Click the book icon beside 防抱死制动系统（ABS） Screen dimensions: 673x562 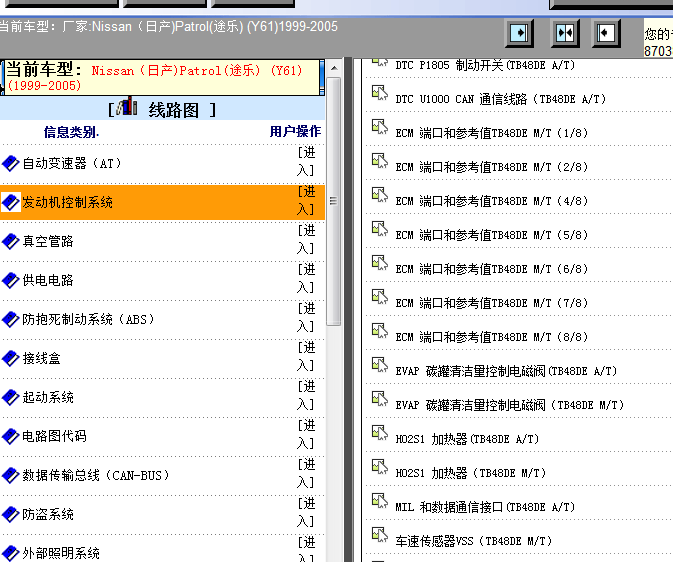click(x=11, y=319)
